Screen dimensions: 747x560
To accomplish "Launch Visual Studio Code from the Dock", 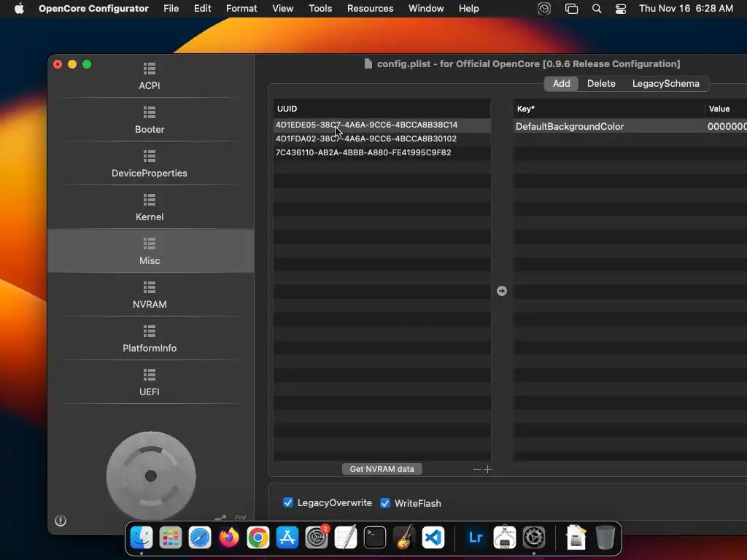I will tap(433, 537).
